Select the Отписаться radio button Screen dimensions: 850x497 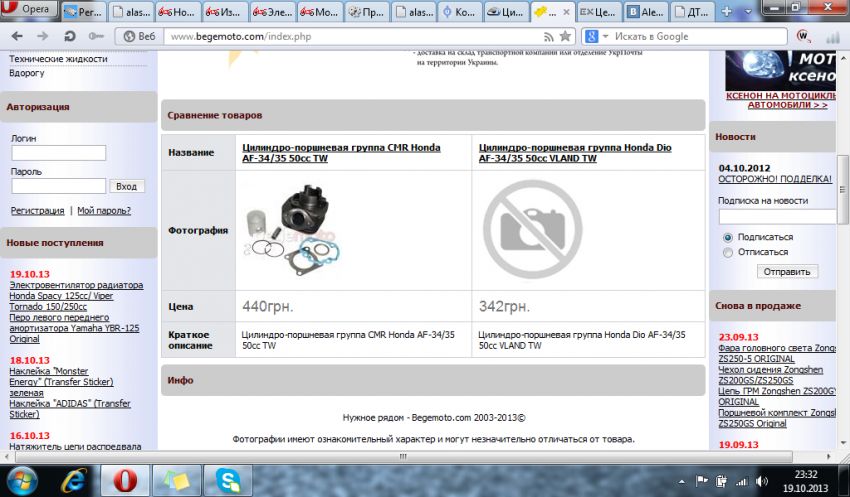click(x=728, y=253)
